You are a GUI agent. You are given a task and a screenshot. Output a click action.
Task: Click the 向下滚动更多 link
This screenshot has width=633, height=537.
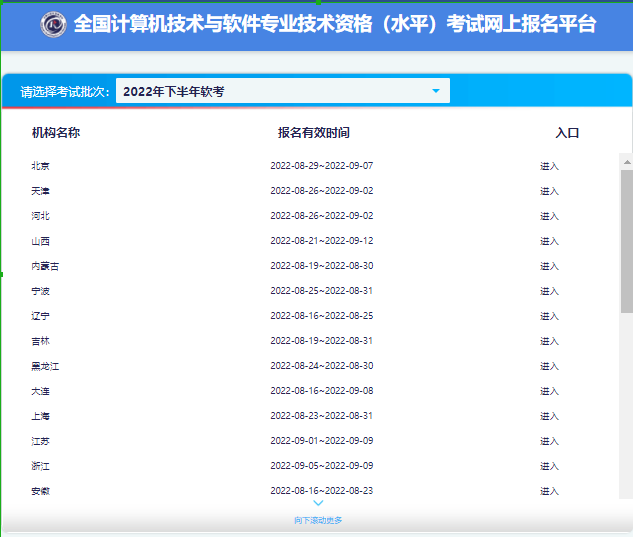(318, 520)
